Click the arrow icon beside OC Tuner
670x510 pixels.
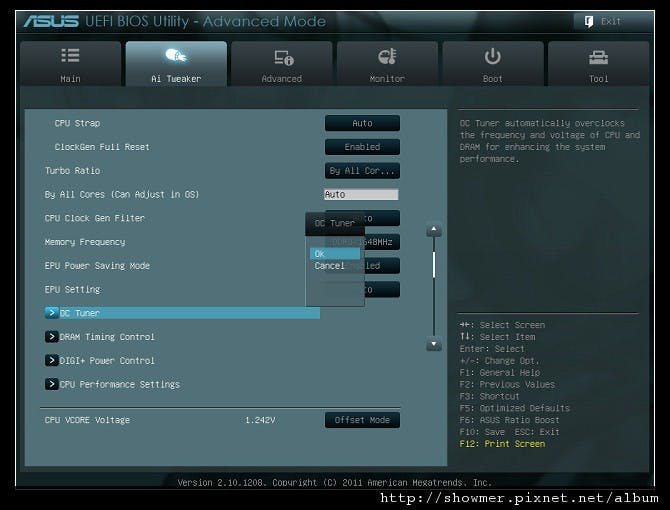52,313
